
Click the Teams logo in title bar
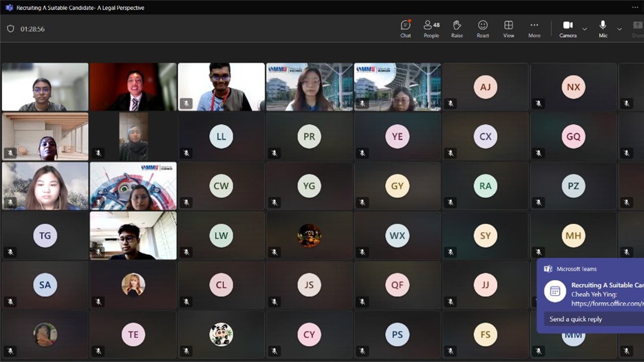coord(9,8)
